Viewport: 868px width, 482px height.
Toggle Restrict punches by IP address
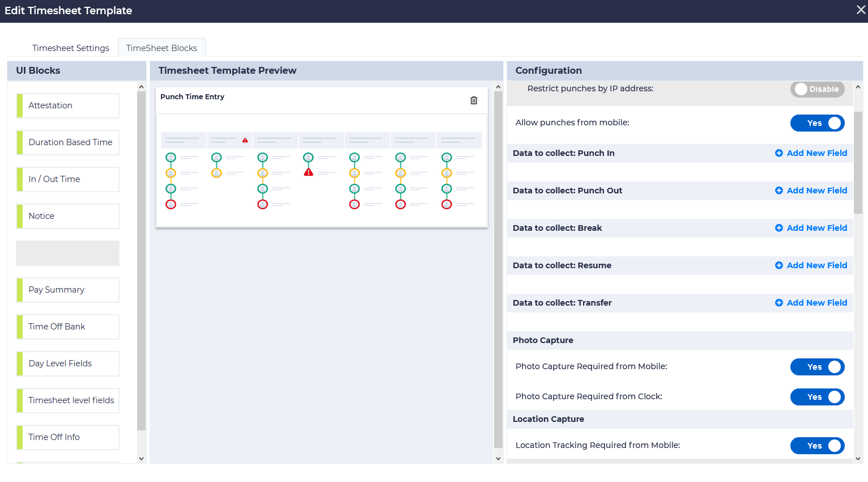817,89
